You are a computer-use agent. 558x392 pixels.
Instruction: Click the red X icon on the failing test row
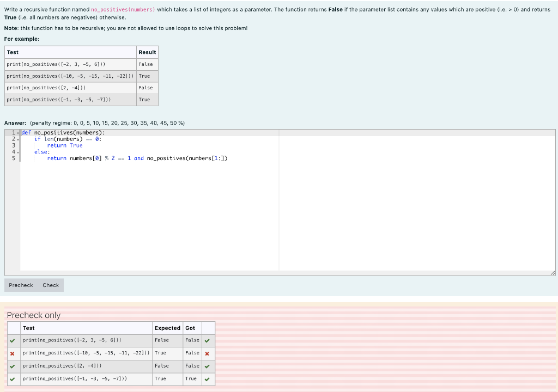click(13, 353)
